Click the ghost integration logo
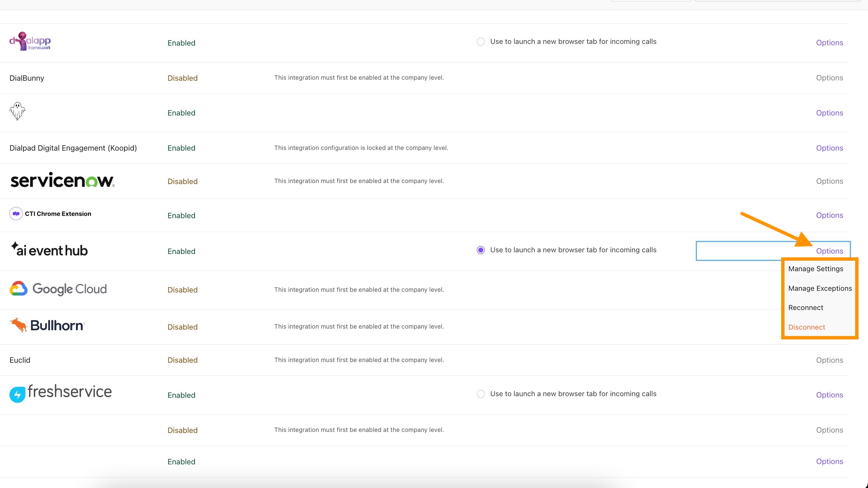The width and height of the screenshot is (868, 488). click(x=17, y=111)
